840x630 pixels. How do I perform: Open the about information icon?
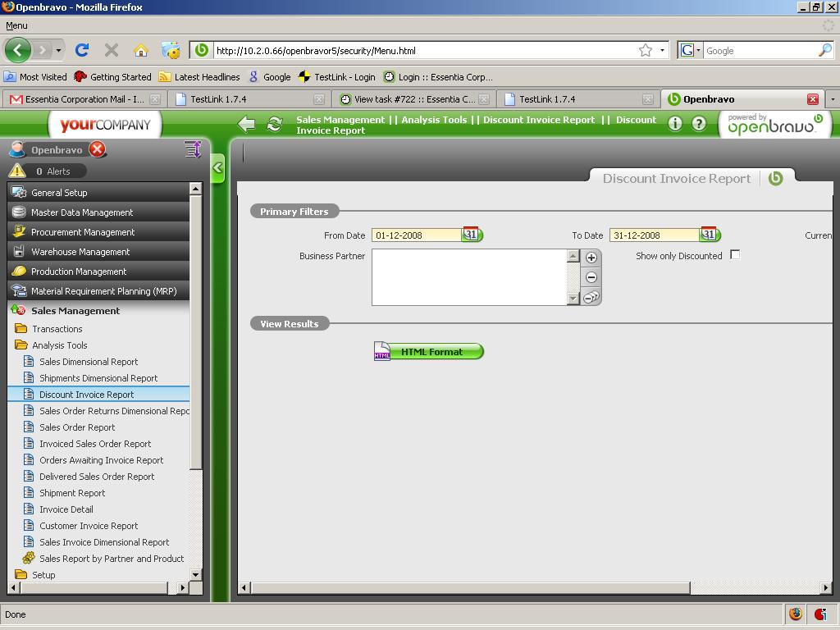(x=675, y=124)
